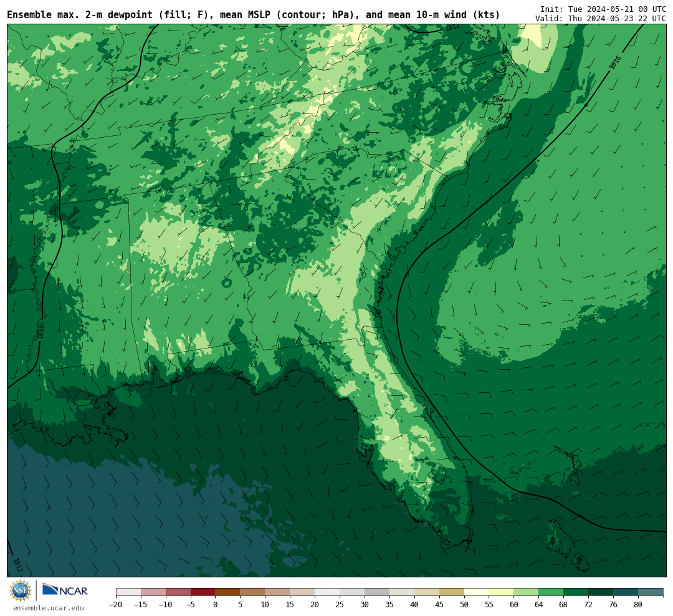Click the colorbar tick label '40'
This screenshot has height=616, width=673.
click(x=414, y=605)
